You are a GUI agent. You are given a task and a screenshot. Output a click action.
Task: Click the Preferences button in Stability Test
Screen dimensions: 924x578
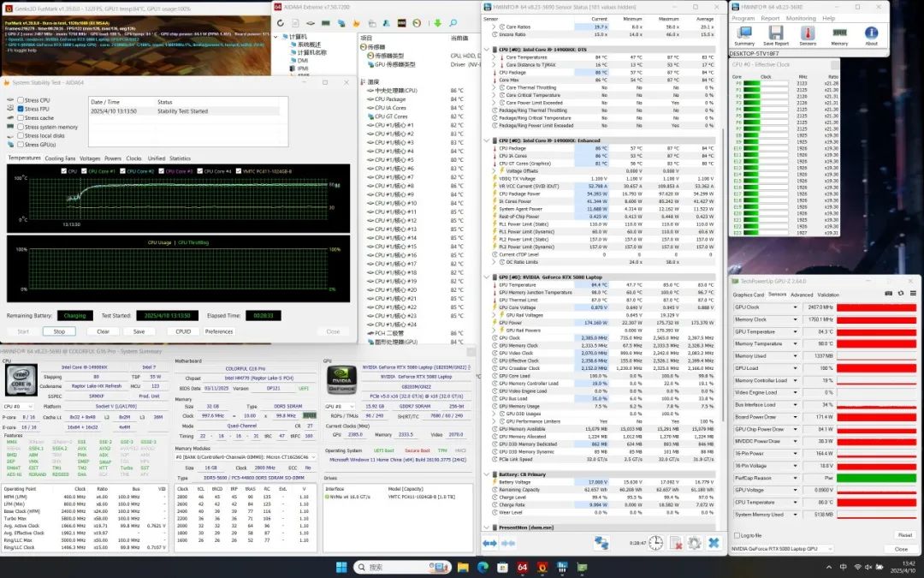219,331
